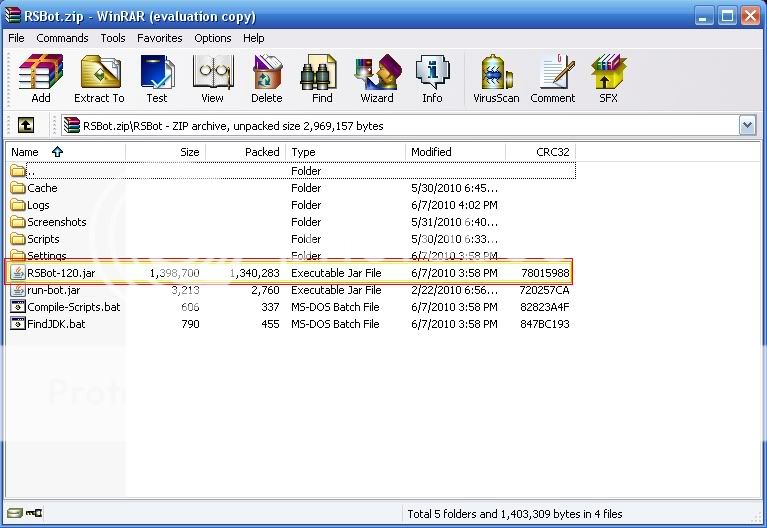Click CRC32 value 78015988
Viewport: 767px width, 528px height.
(x=545, y=273)
